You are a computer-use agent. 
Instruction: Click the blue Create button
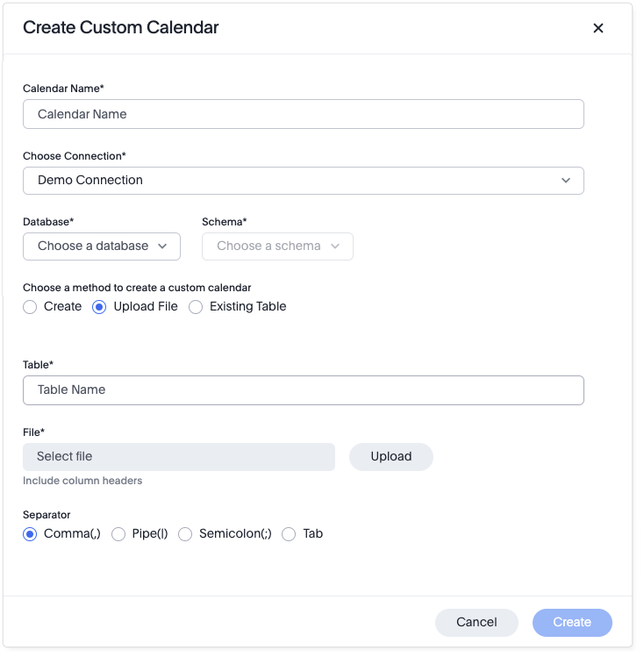tap(571, 623)
